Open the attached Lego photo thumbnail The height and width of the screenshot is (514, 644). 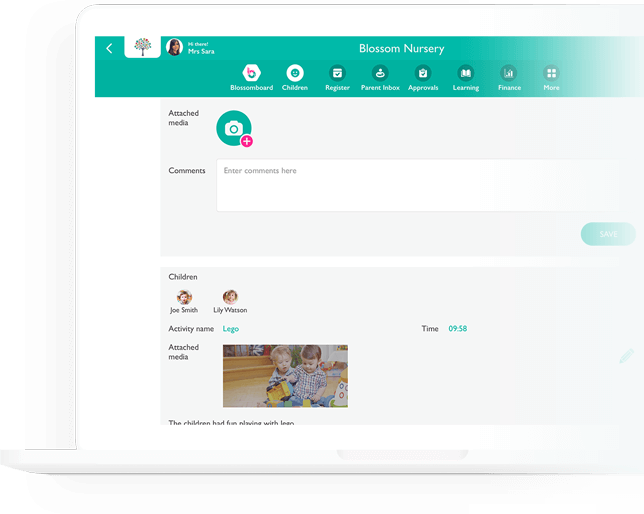285,376
